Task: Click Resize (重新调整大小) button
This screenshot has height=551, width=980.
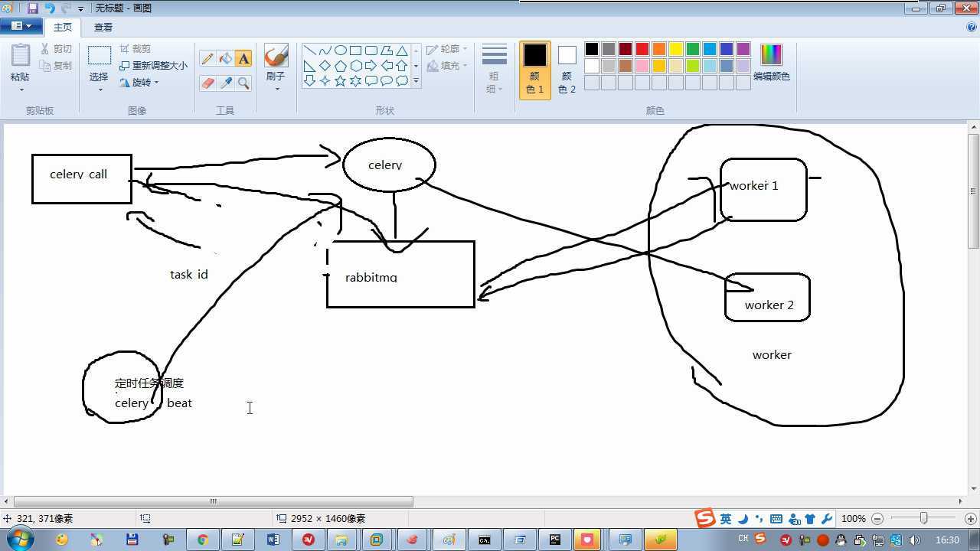Action: tap(154, 66)
